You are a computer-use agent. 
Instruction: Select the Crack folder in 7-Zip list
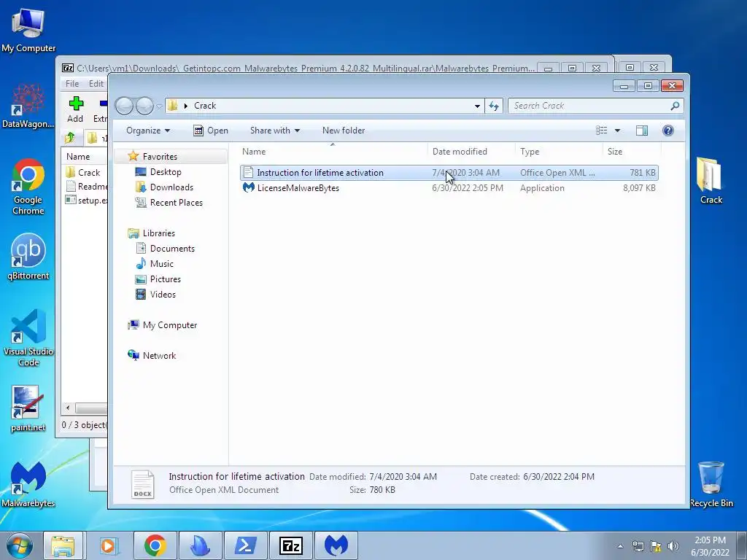pyautogui.click(x=89, y=172)
